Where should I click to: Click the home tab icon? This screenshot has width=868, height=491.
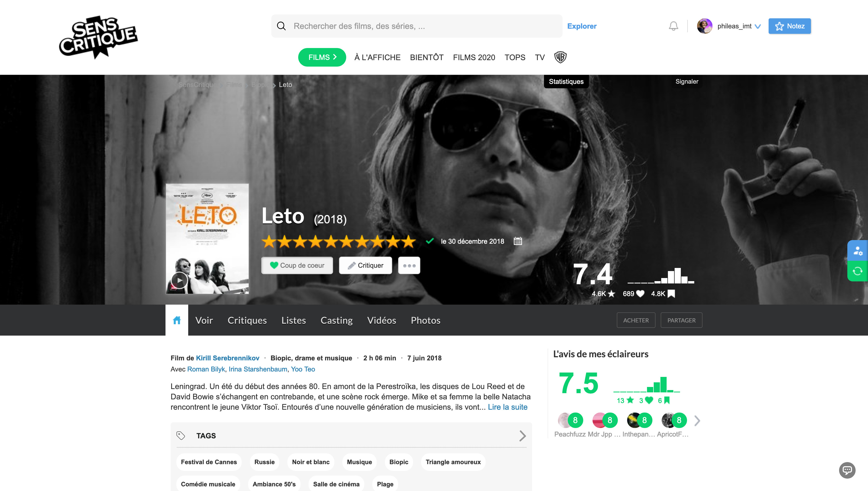177,320
